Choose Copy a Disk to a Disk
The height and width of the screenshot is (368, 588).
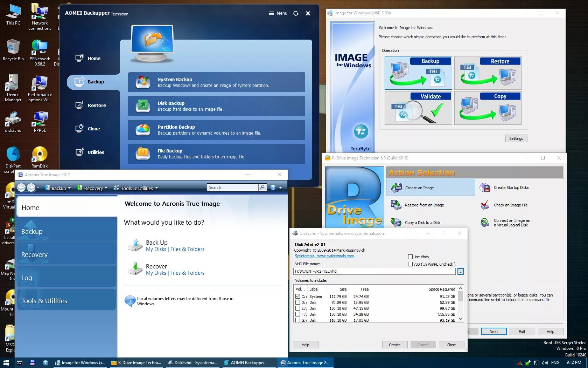pos(416,223)
